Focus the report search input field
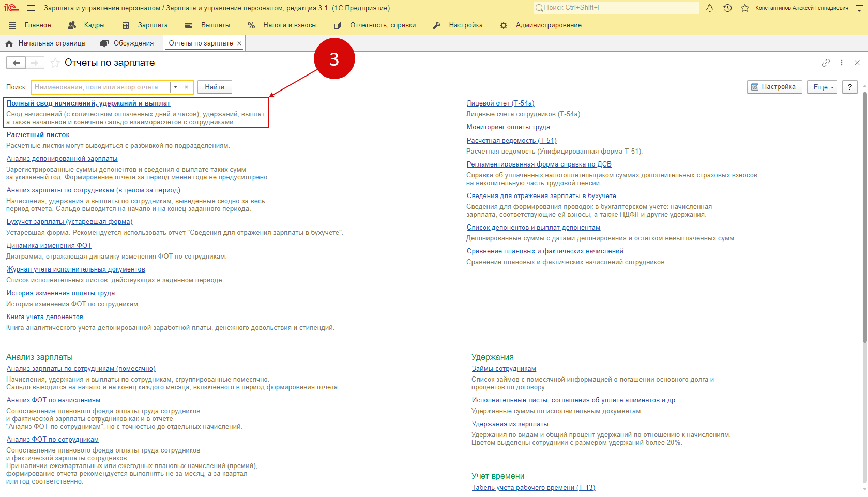The width and height of the screenshot is (868, 497). pos(101,87)
